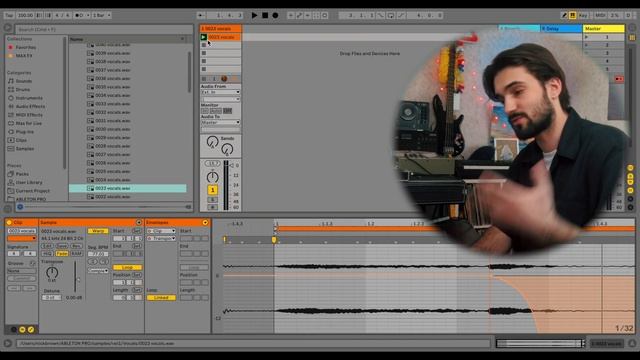Start playback with the transport Play button
This screenshot has width=640, height=360.
(254, 15)
